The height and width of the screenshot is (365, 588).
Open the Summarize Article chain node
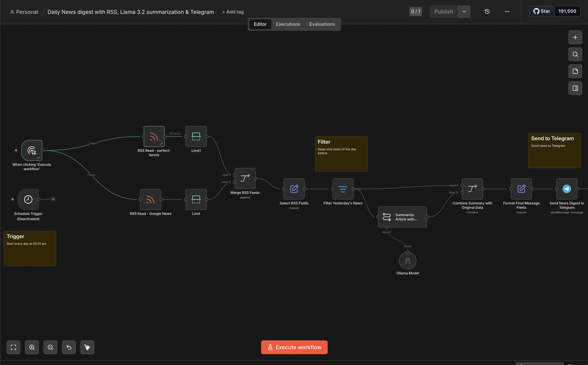point(402,217)
